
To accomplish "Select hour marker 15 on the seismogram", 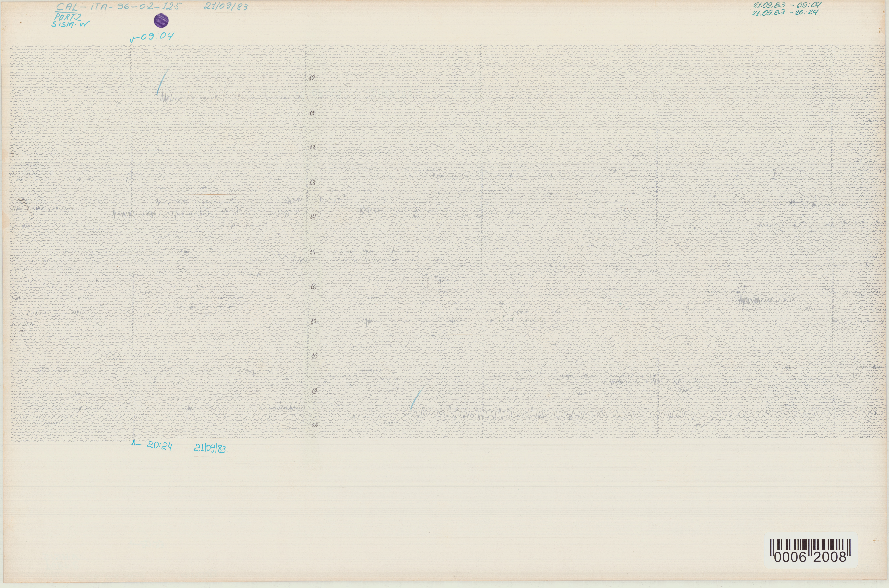I will click(313, 252).
